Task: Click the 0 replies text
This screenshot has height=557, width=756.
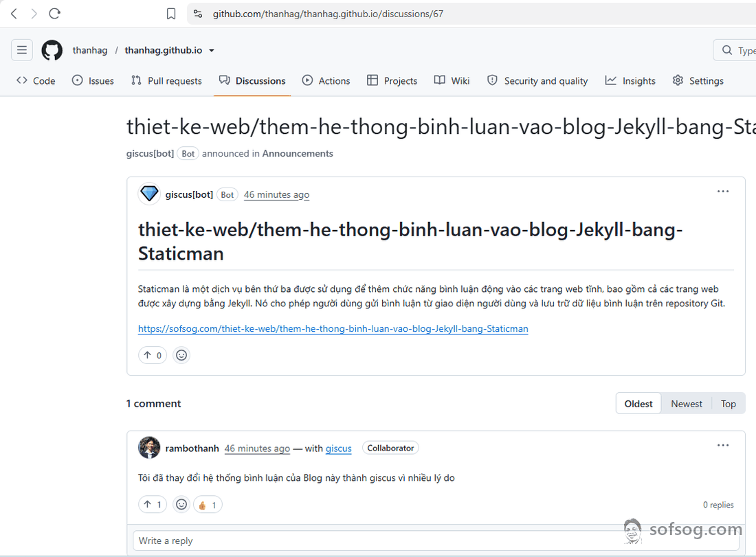Action: point(718,505)
